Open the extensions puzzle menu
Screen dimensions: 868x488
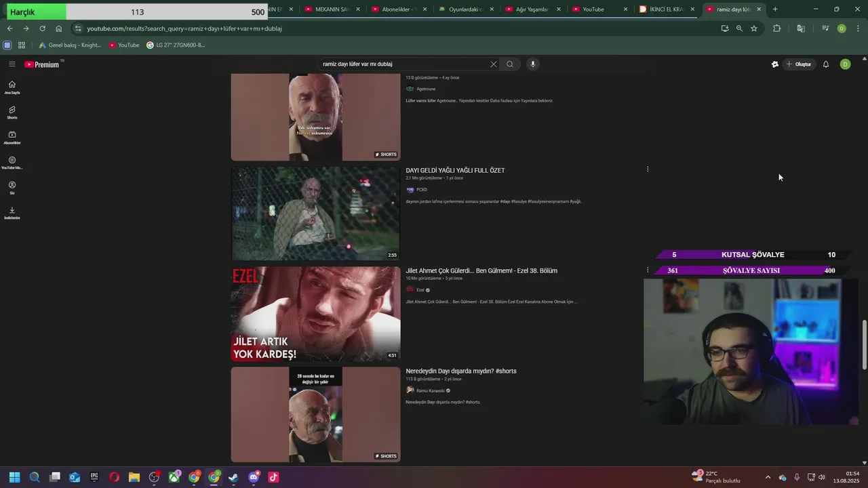click(777, 28)
